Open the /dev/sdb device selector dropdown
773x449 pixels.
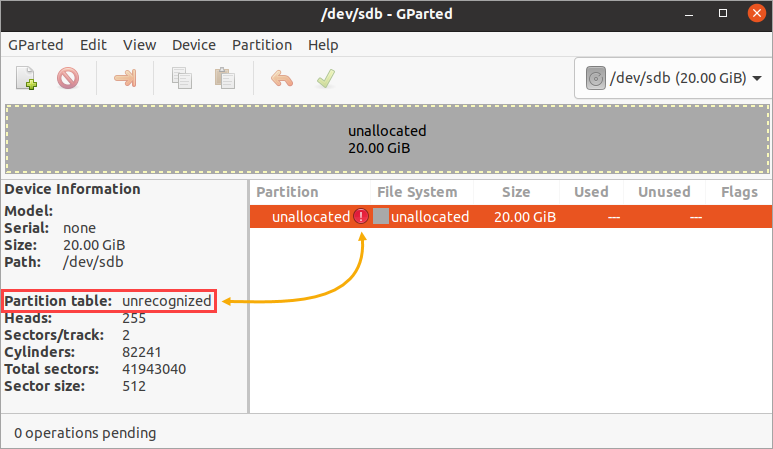click(673, 78)
